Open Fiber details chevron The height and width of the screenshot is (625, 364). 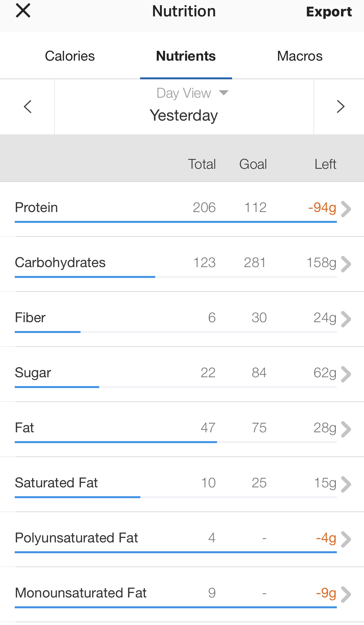pyautogui.click(x=346, y=319)
